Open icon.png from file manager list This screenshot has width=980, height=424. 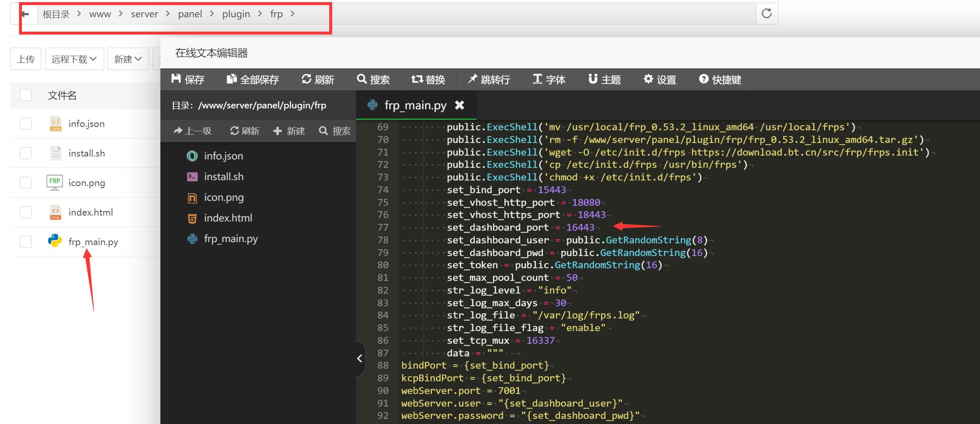pos(87,183)
